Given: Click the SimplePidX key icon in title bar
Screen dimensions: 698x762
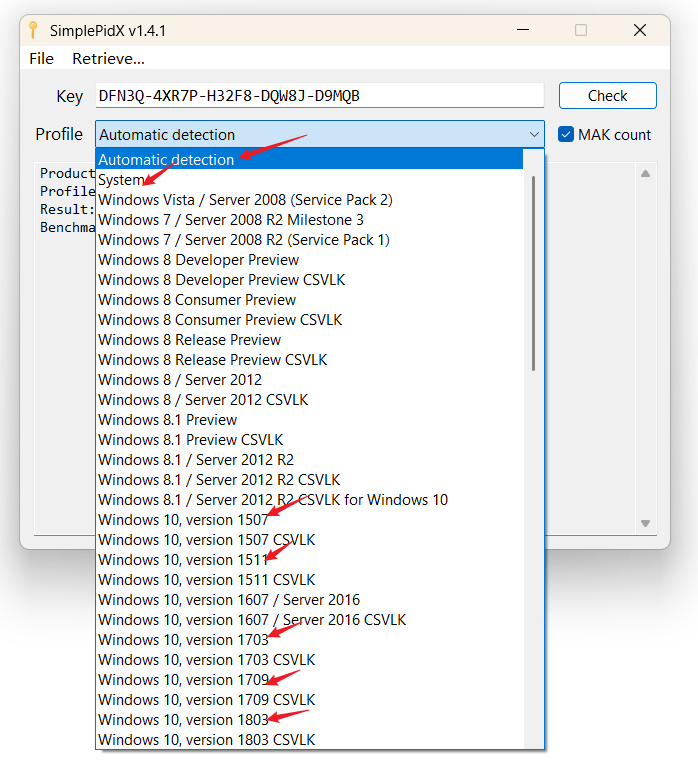Looking at the screenshot, I should click(x=33, y=30).
